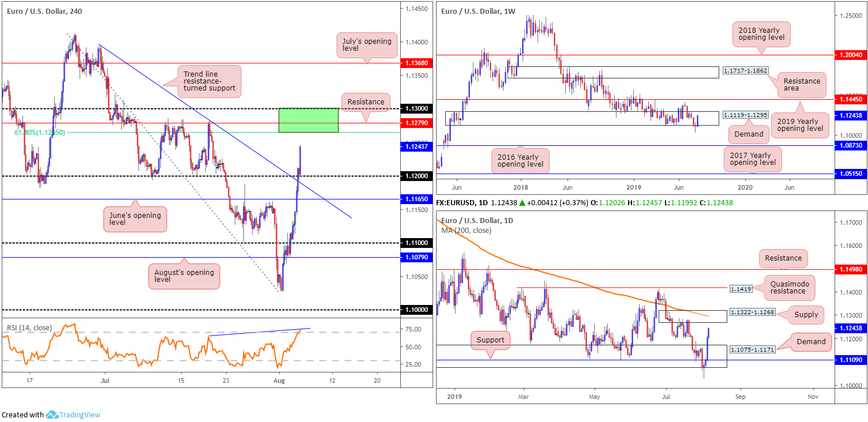Select the "August's opening level" annotation

[183, 275]
